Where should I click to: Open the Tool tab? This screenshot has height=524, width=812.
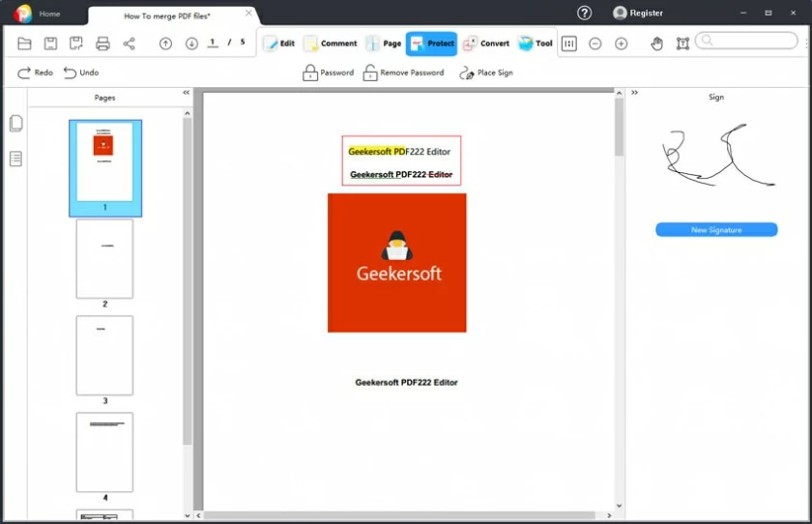click(536, 44)
